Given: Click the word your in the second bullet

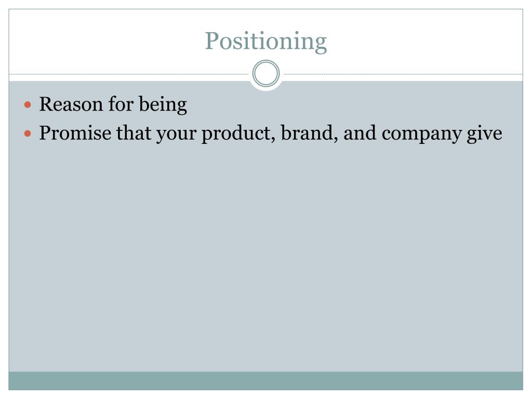Looking at the screenshot, I should [x=176, y=134].
